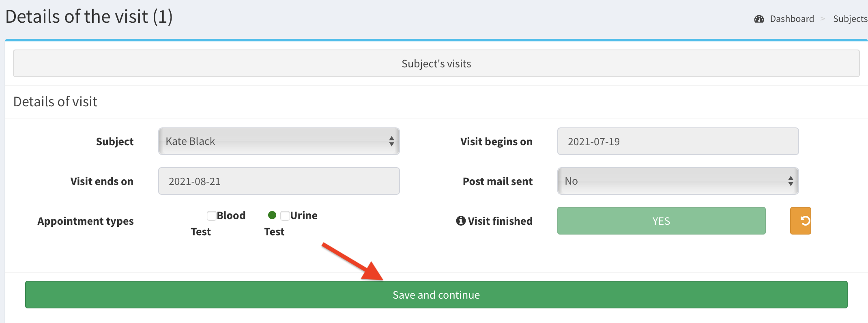Viewport: 868px width, 323px height.
Task: Click the Post mail sent selector arrows
Action: tap(790, 181)
